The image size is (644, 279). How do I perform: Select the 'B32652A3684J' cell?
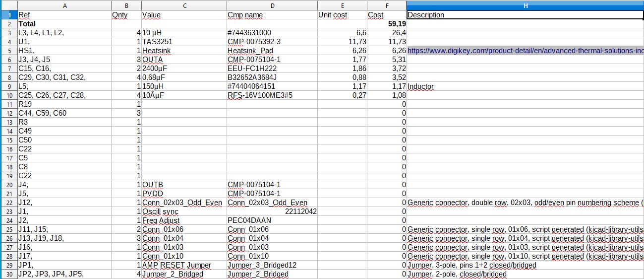(272, 77)
